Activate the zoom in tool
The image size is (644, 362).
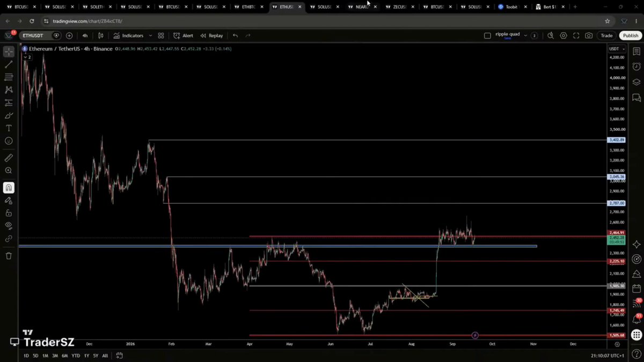pyautogui.click(x=9, y=171)
